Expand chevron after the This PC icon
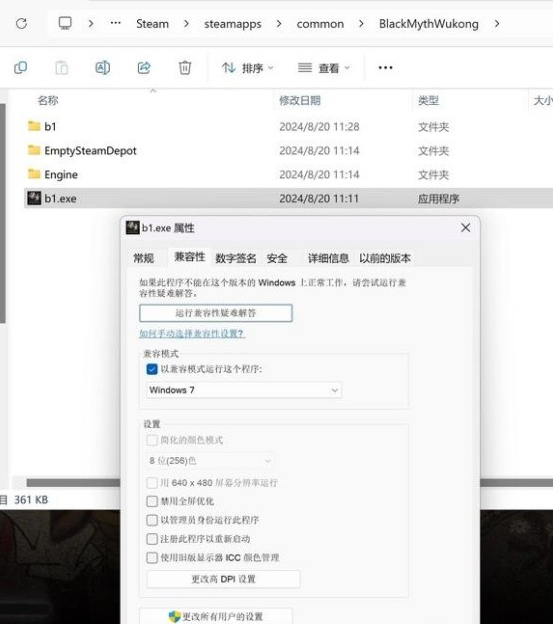Screen dimensions: 553x624 (91, 24)
